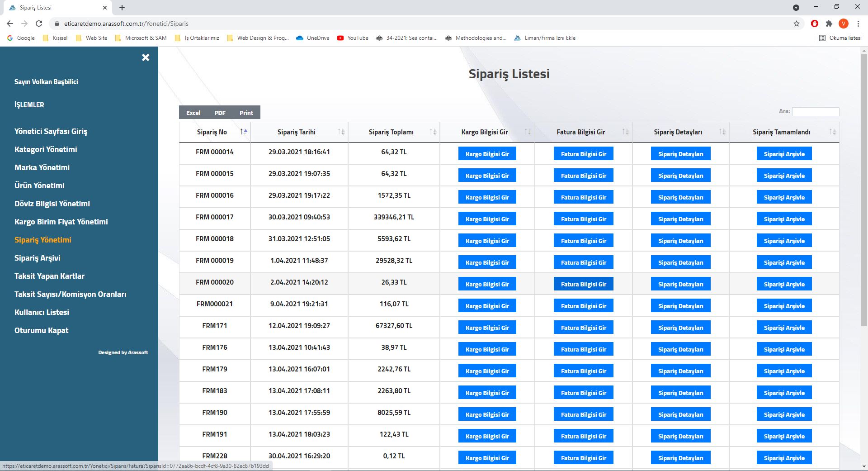
Task: View order details for FRM 000017
Action: click(681, 219)
